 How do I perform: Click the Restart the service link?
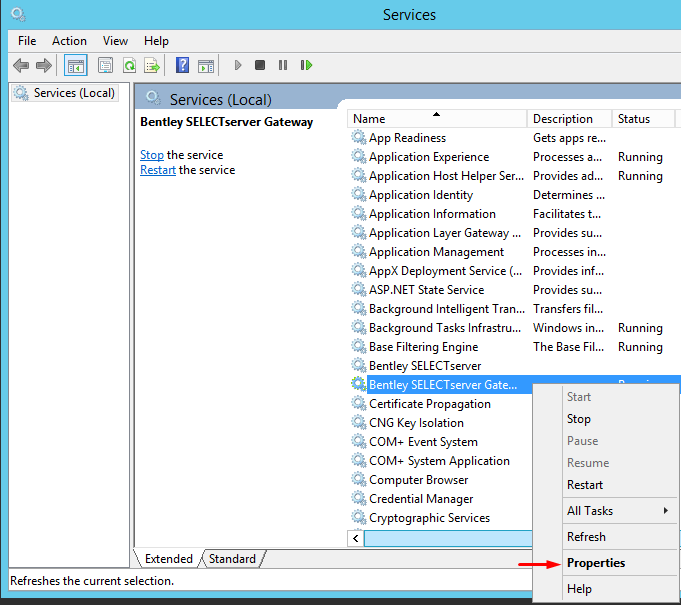158,170
